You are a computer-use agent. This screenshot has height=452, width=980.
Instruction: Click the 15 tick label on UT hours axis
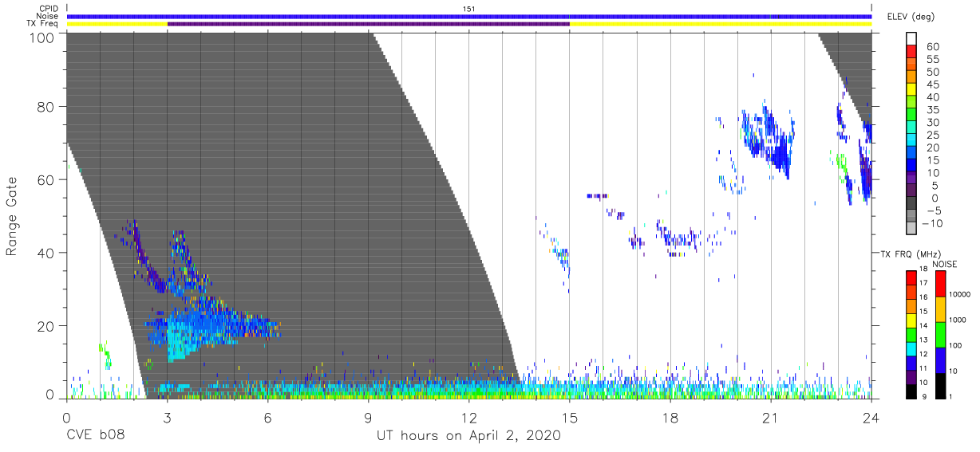pos(569,418)
